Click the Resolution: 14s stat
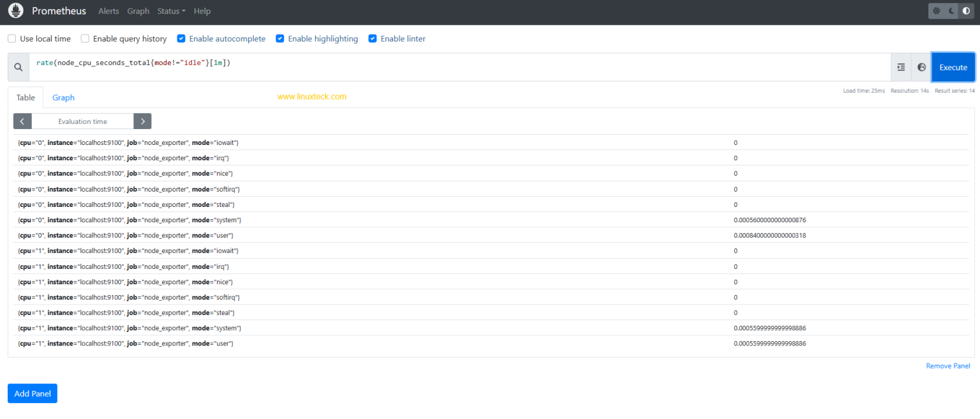 pyautogui.click(x=910, y=91)
